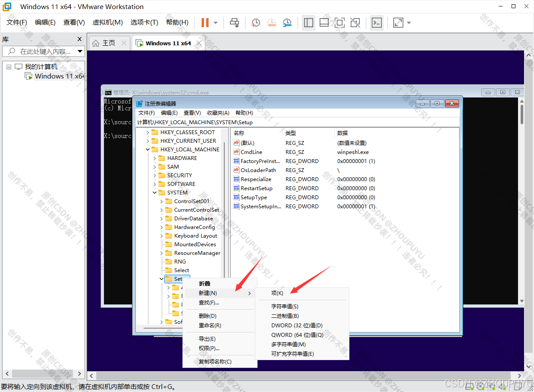Open the 文件(F) menu in VMware

click(17, 22)
